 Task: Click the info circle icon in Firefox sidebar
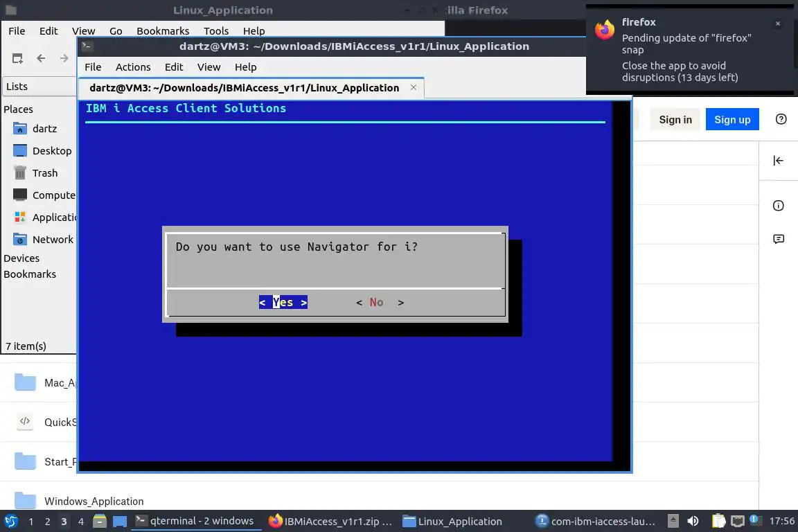[778, 206]
